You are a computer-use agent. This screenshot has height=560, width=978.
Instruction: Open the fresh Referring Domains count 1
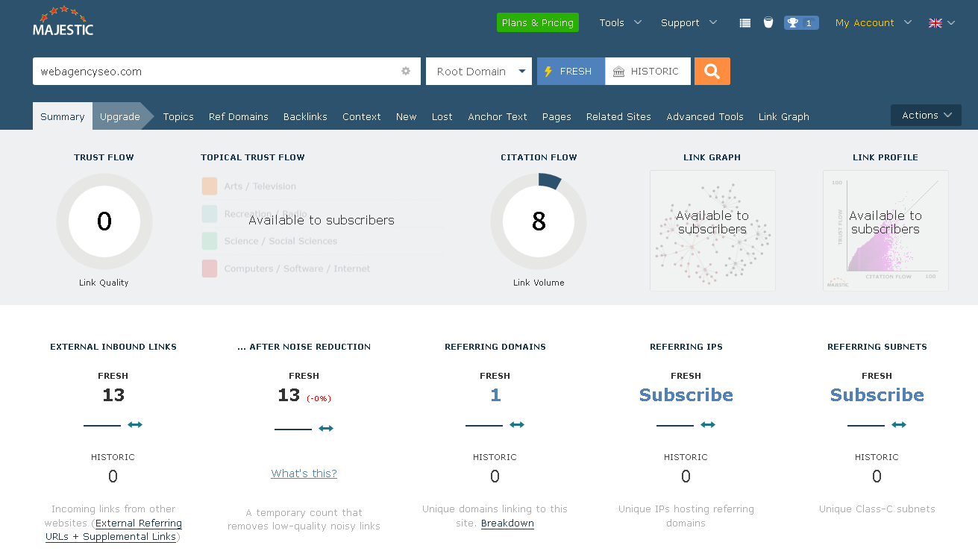tap(495, 395)
